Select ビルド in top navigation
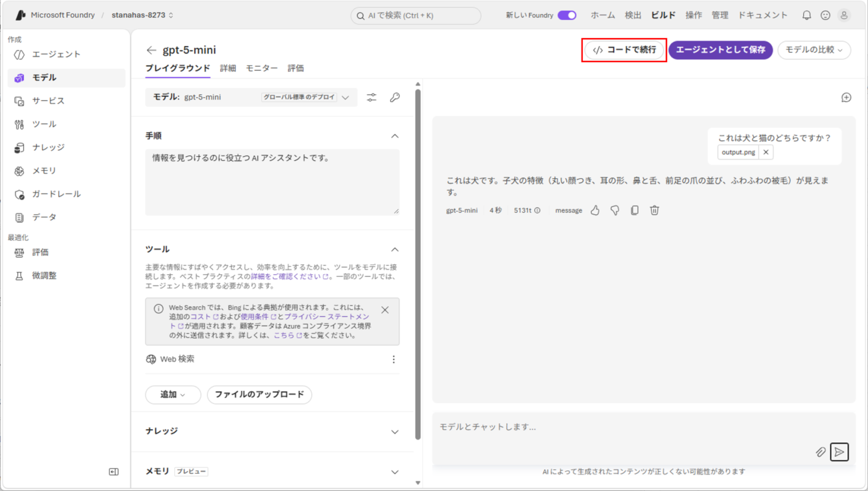 [664, 15]
